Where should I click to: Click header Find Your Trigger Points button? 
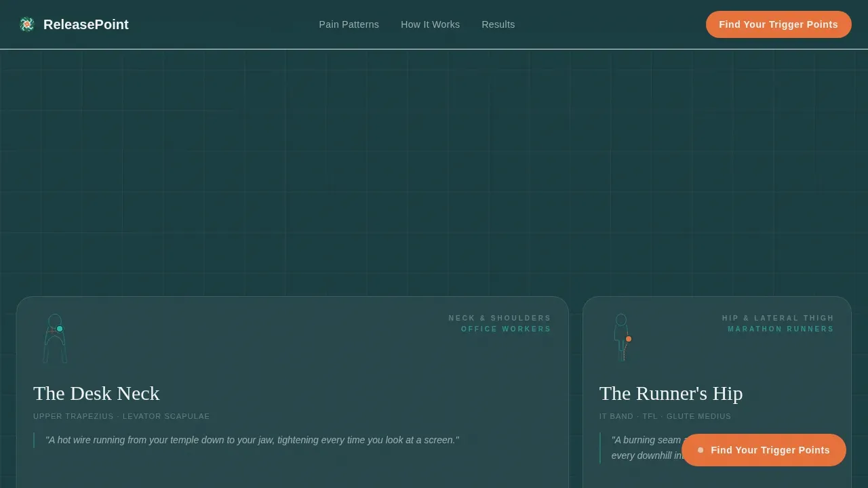(778, 24)
